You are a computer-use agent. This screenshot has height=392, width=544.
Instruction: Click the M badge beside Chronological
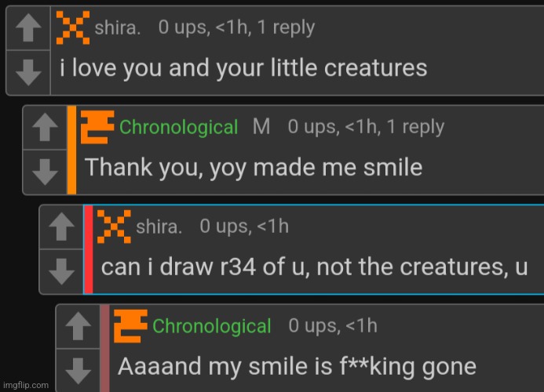261,127
